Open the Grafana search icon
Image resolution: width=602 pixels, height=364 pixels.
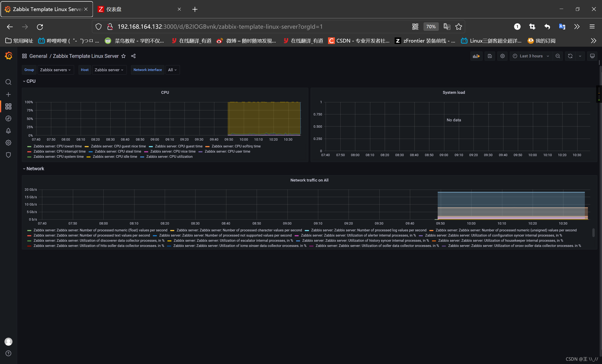[x=8, y=82]
